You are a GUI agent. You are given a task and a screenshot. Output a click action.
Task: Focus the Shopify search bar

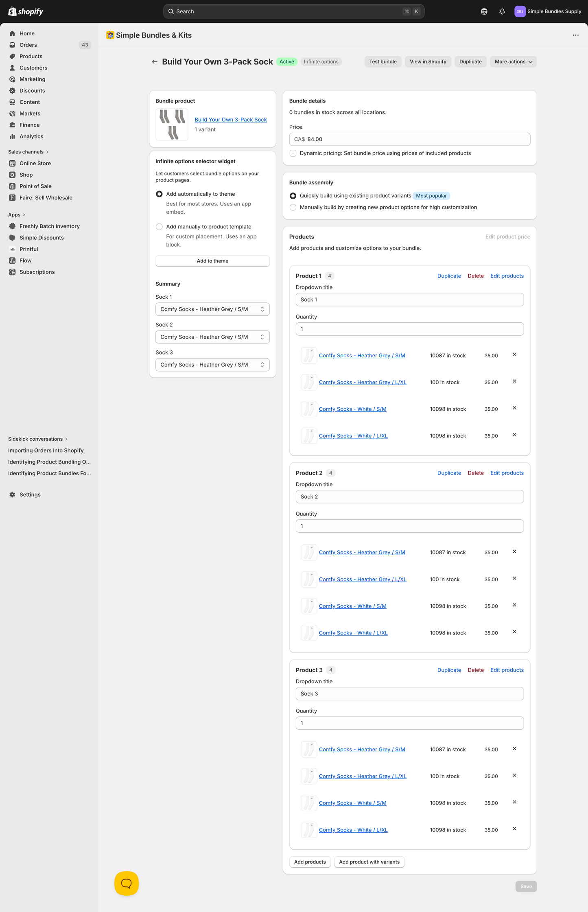294,11
